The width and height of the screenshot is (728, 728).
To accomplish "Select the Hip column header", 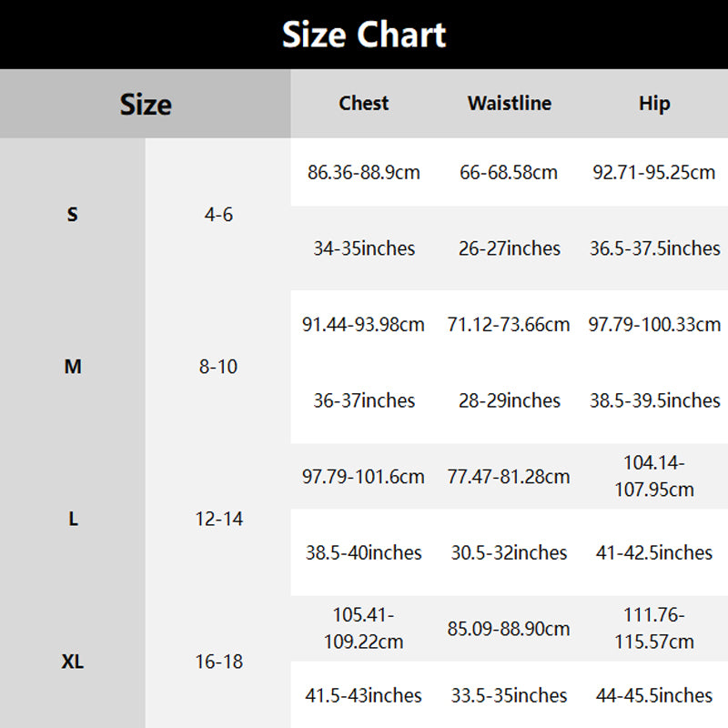I will 654,104.
